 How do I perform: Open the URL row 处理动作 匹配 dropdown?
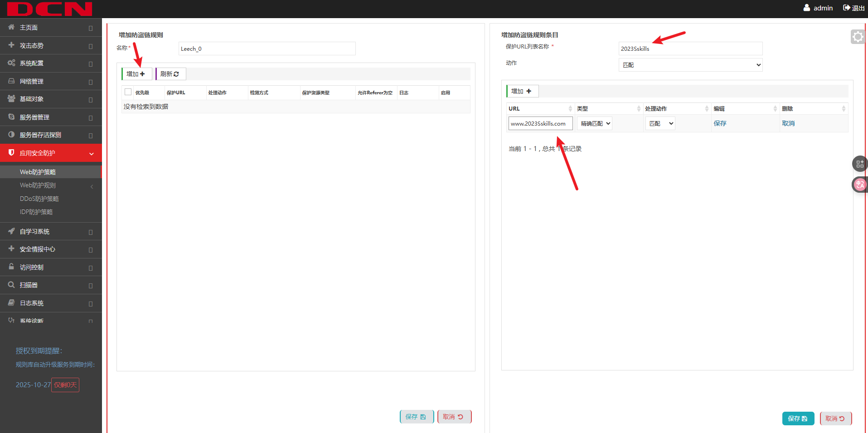[x=660, y=123]
